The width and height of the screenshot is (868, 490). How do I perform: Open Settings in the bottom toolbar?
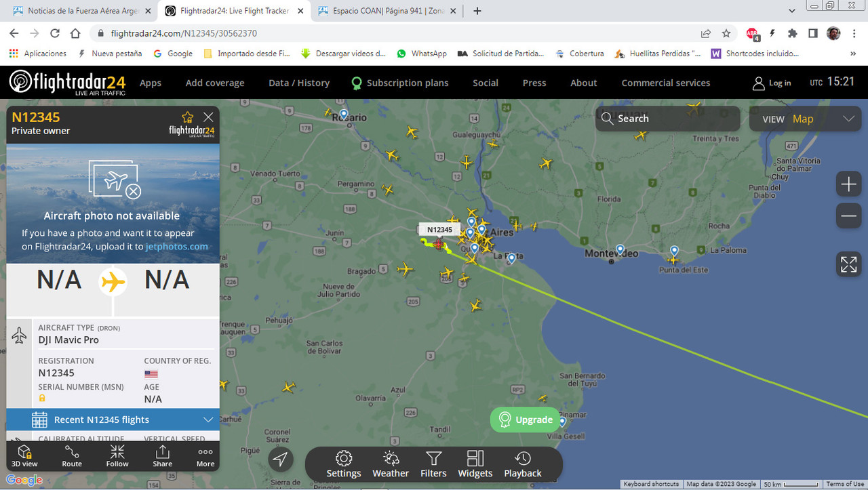pyautogui.click(x=344, y=464)
